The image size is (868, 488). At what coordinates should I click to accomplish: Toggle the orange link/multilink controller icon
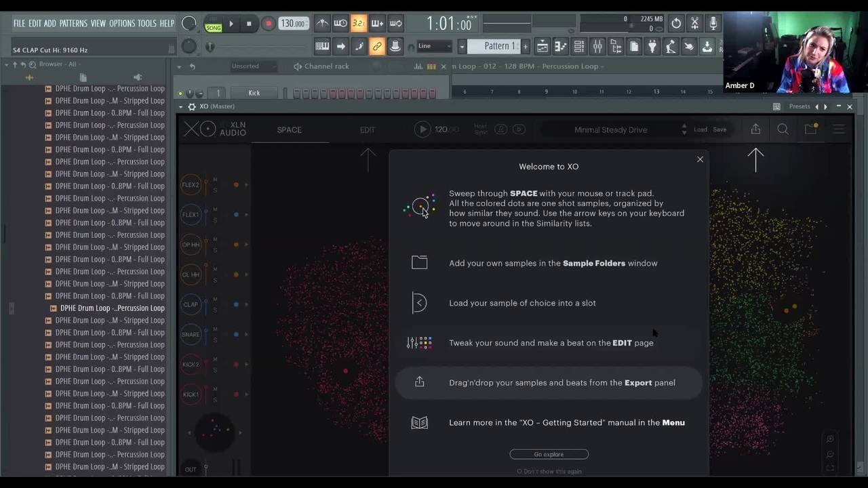(378, 46)
